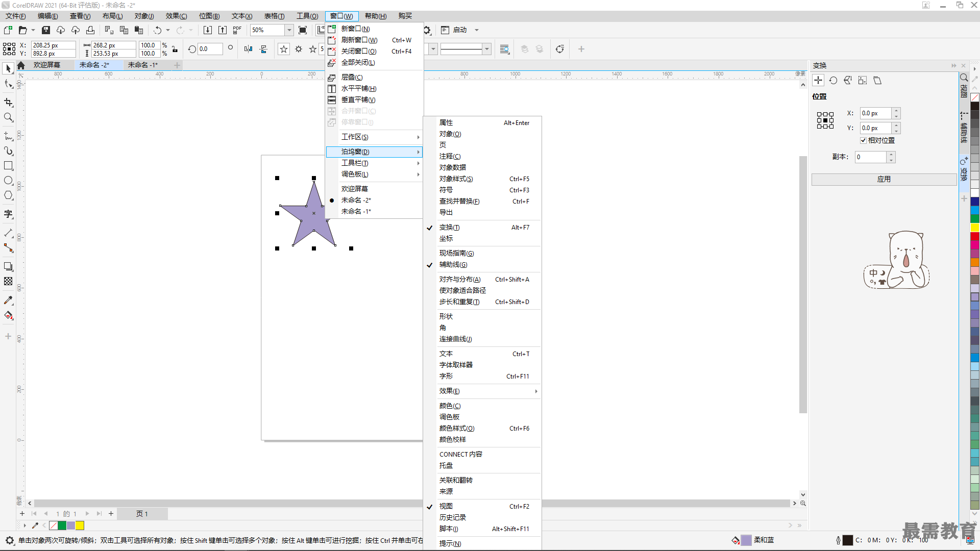
Task: Expand the 工具栏 submenu
Action: point(375,163)
